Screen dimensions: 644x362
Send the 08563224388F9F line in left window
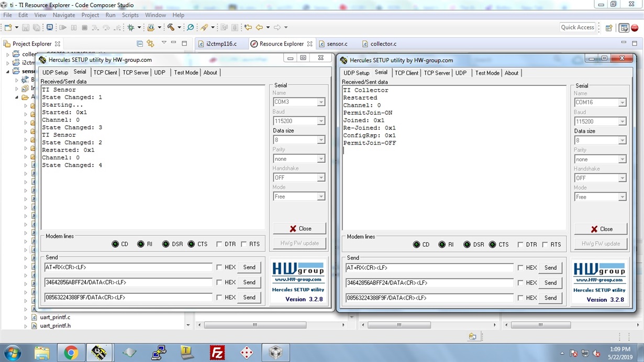(x=249, y=297)
